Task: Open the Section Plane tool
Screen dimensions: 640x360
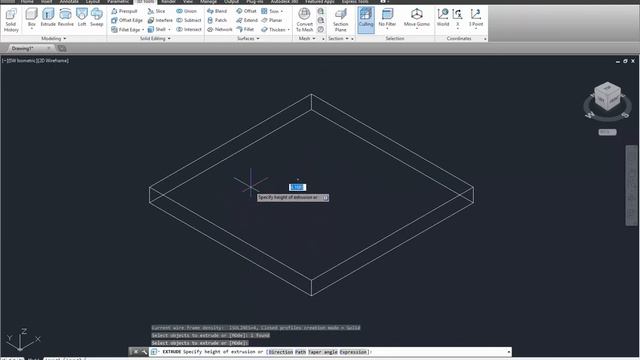Action: coord(340,20)
